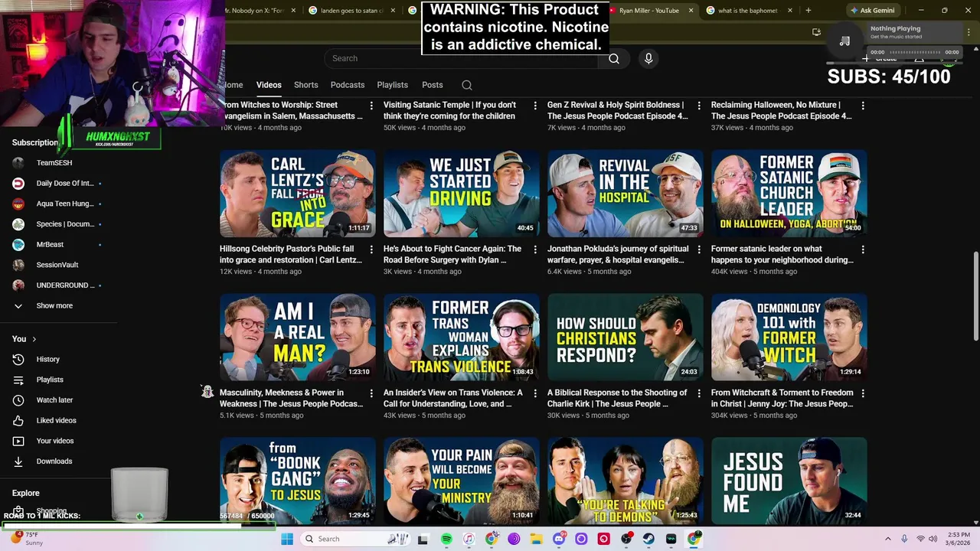
Task: Play 'Revival in the Hospital' thumbnail
Action: [625, 194]
